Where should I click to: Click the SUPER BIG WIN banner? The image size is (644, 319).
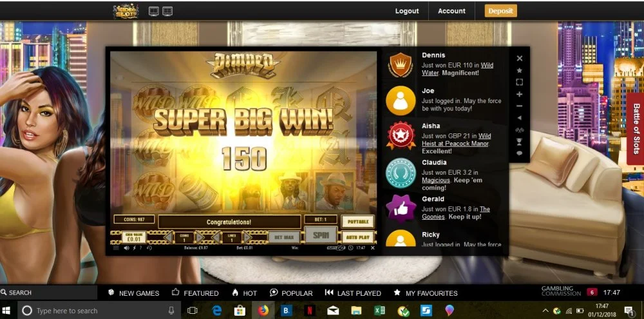click(243, 122)
